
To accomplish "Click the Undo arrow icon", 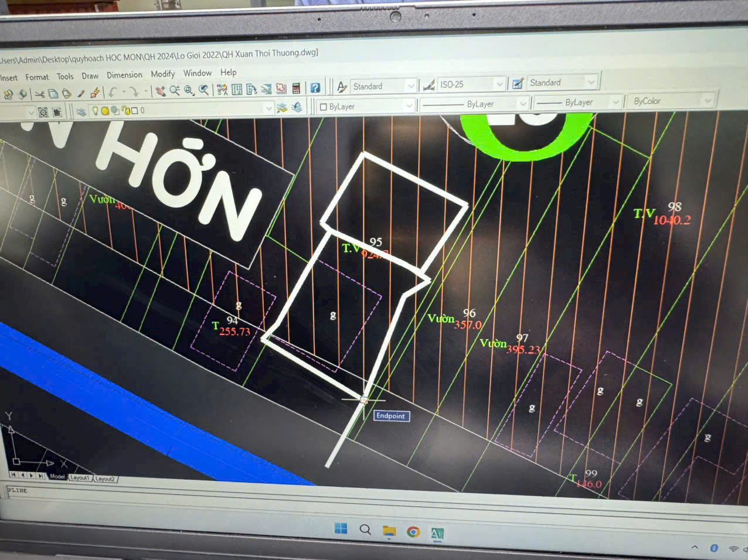I will tap(112, 93).
